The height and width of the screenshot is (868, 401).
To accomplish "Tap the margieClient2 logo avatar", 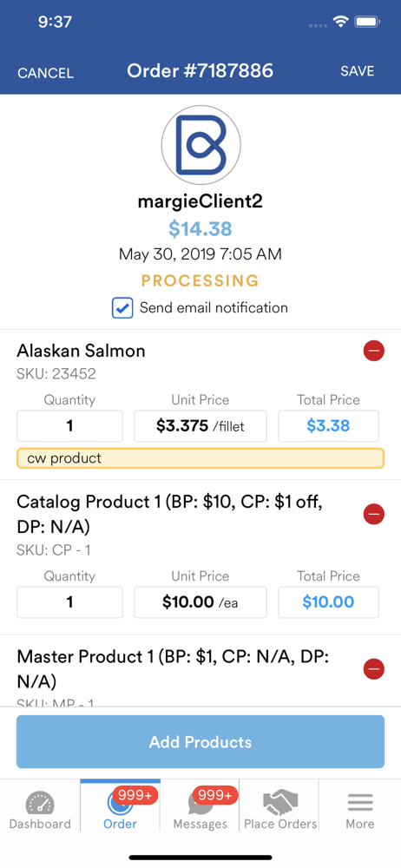I will tap(200, 145).
